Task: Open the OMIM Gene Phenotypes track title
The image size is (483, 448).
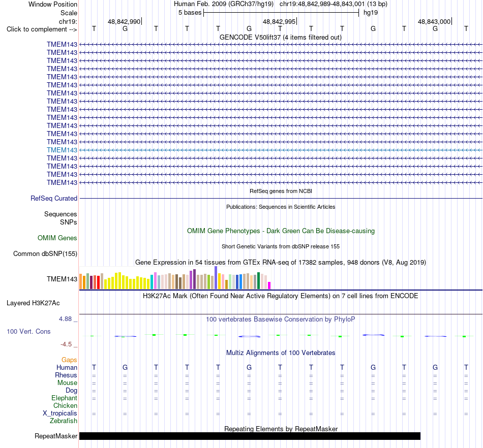Action: [x=281, y=231]
